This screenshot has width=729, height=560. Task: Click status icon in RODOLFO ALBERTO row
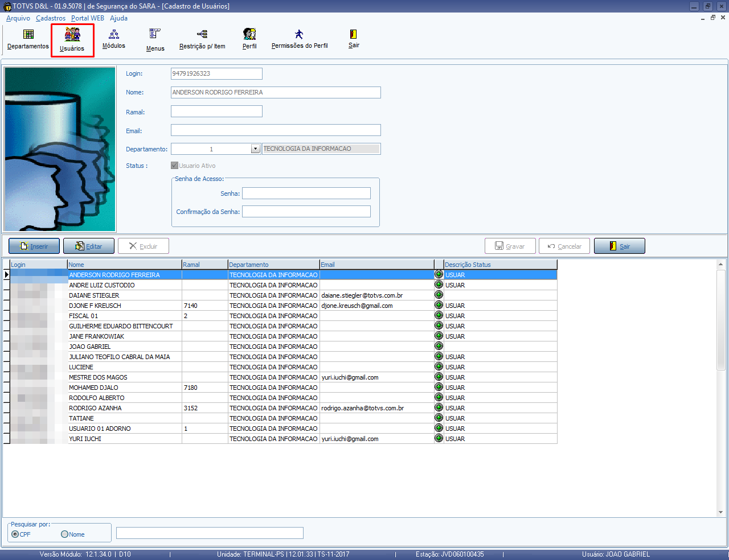439,397
